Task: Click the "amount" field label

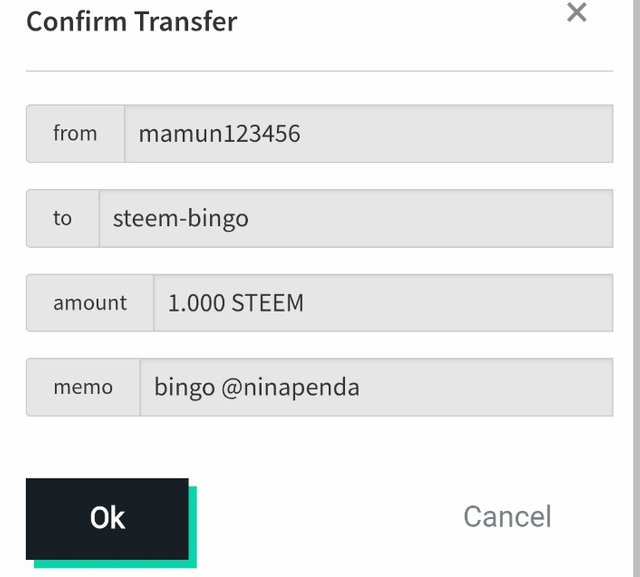Action: click(x=90, y=302)
